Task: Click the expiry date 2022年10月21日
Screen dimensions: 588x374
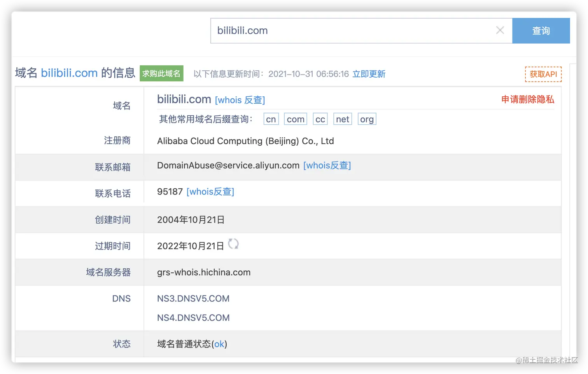Action: (191, 246)
